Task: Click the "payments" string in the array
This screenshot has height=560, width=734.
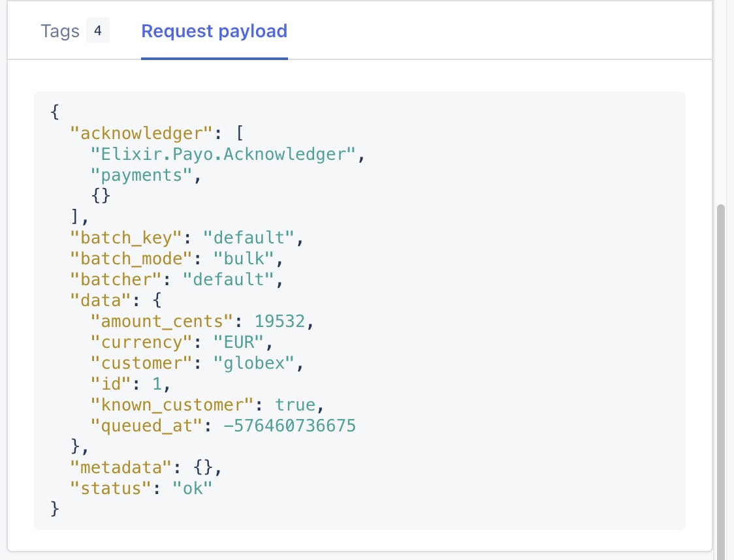Action: [141, 176]
